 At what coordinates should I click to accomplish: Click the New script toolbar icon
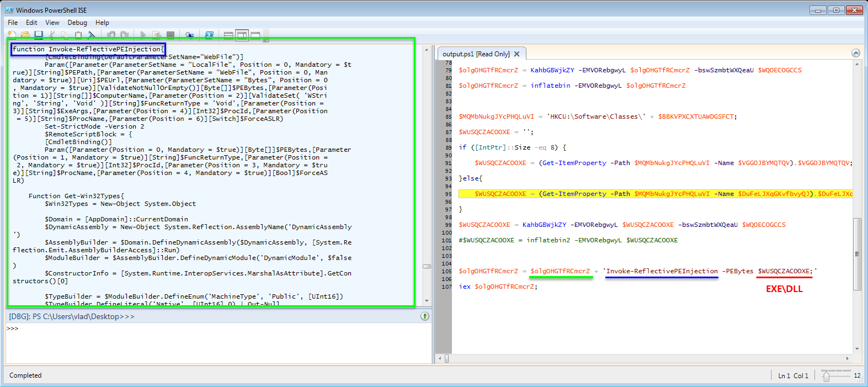click(x=12, y=35)
